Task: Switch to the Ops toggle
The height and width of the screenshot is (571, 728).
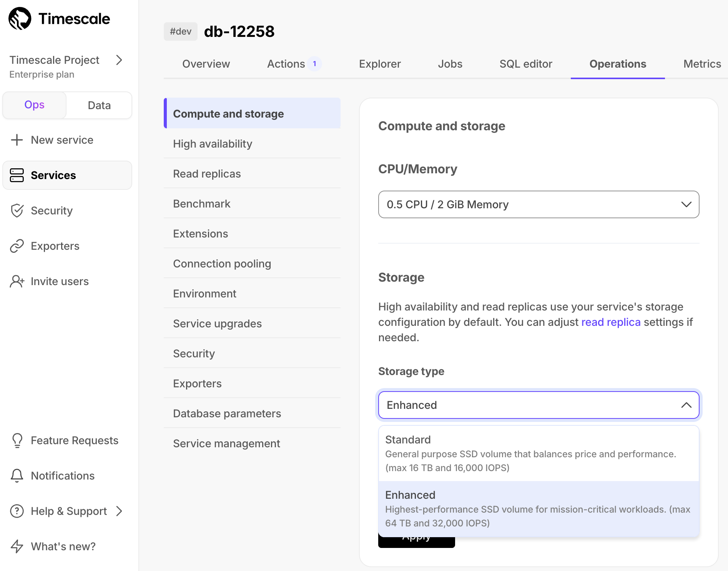Action: (35, 105)
